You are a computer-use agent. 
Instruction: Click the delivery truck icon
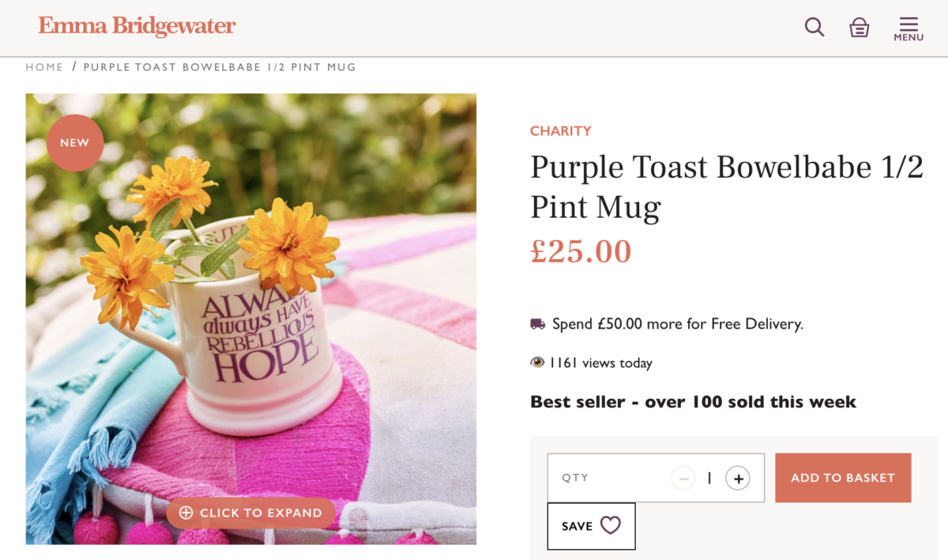(x=538, y=324)
